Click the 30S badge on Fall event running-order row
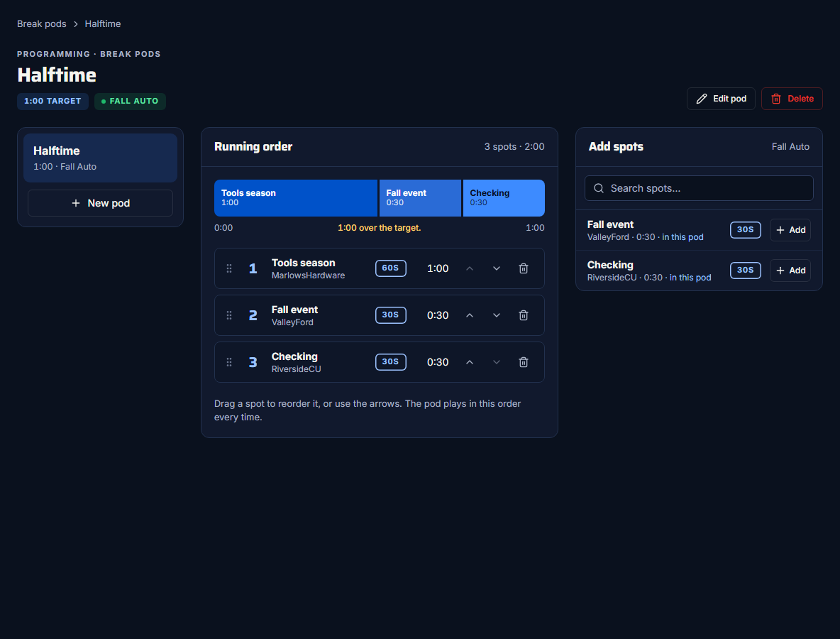The height and width of the screenshot is (639, 840). (390, 315)
